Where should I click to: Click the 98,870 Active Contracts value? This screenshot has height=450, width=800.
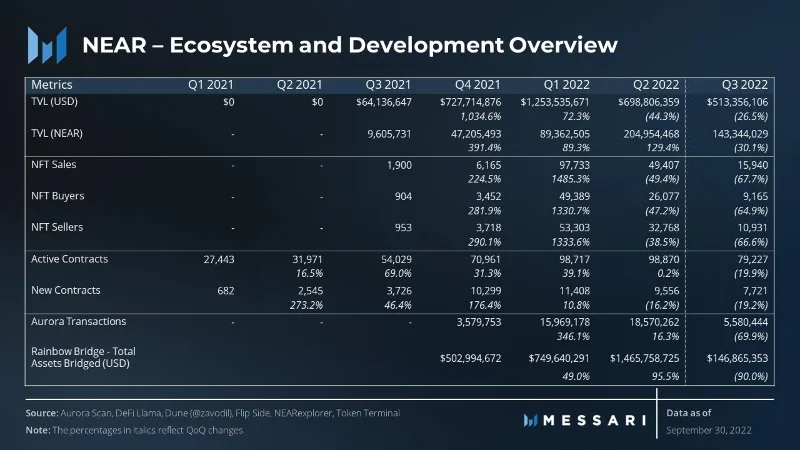[664, 259]
